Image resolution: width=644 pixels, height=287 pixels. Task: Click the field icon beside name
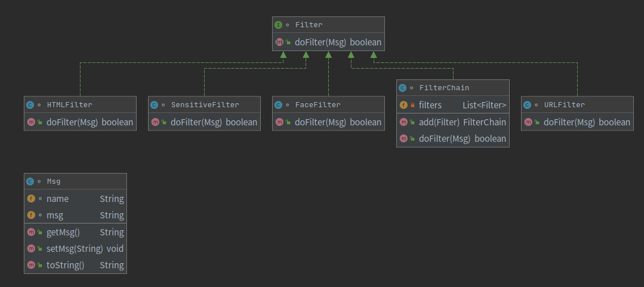[x=31, y=199]
